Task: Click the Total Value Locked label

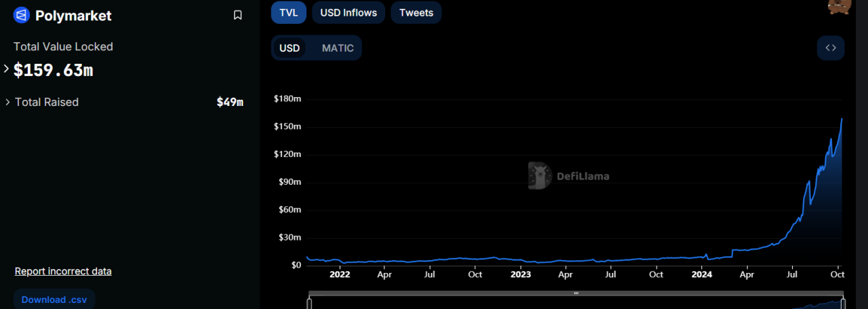Action: pos(63,47)
